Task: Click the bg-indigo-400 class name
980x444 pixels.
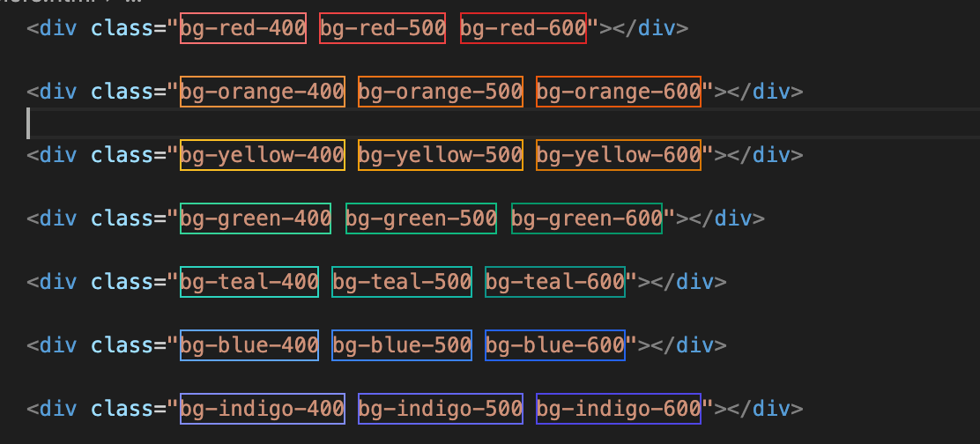Action: pyautogui.click(x=263, y=409)
